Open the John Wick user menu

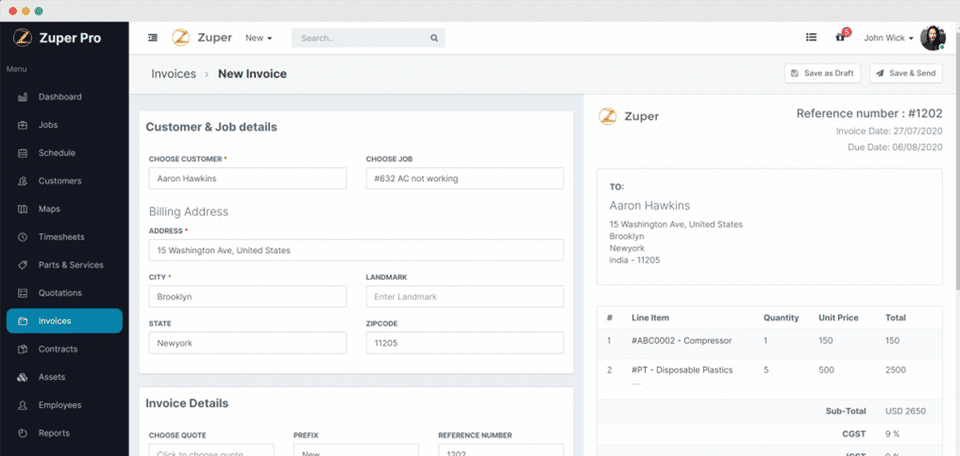point(889,38)
